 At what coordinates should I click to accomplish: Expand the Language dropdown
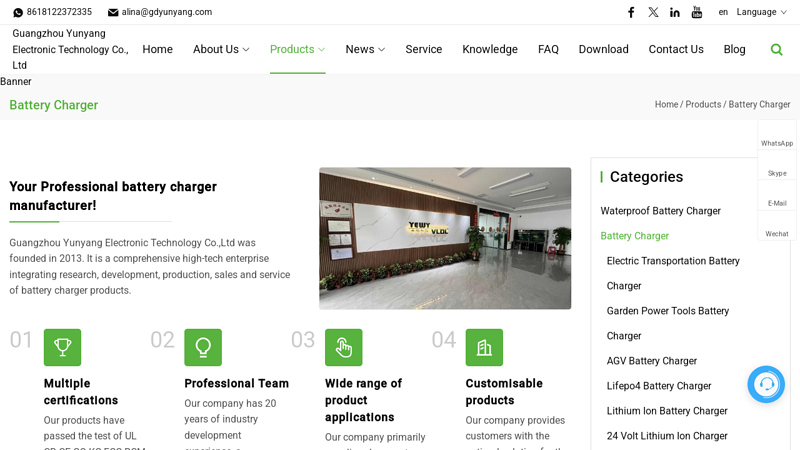tap(761, 12)
